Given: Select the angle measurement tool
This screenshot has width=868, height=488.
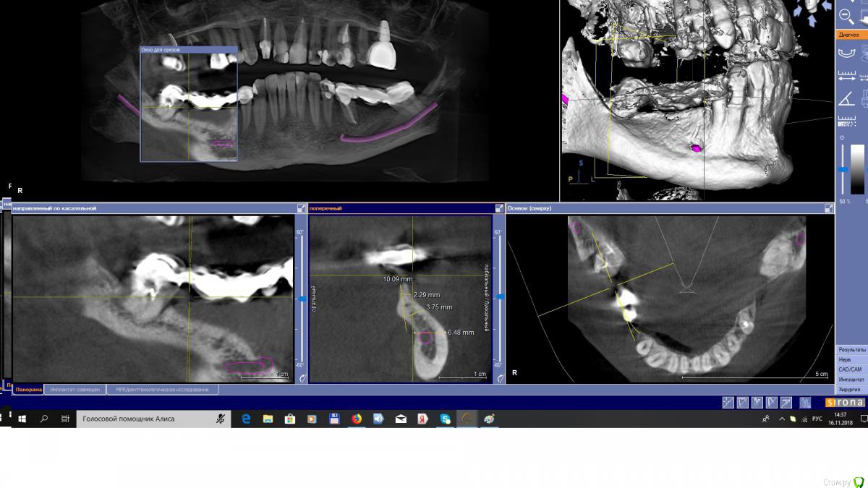Looking at the screenshot, I should click(x=845, y=99).
